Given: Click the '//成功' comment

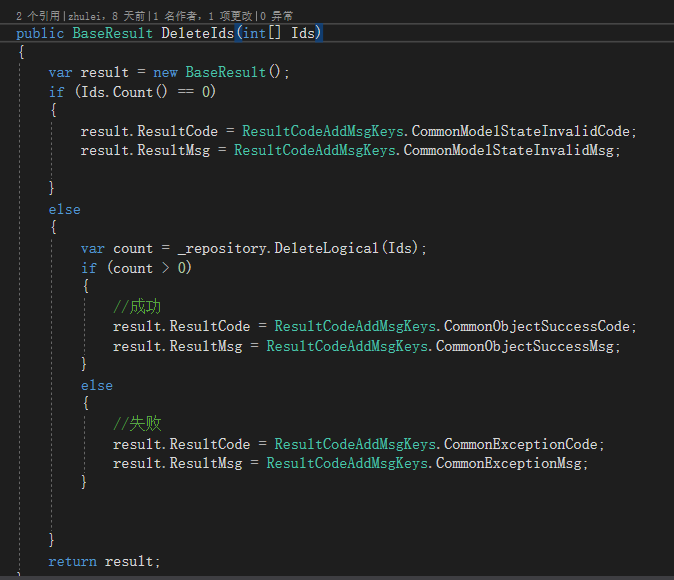Looking at the screenshot, I should 137,307.
